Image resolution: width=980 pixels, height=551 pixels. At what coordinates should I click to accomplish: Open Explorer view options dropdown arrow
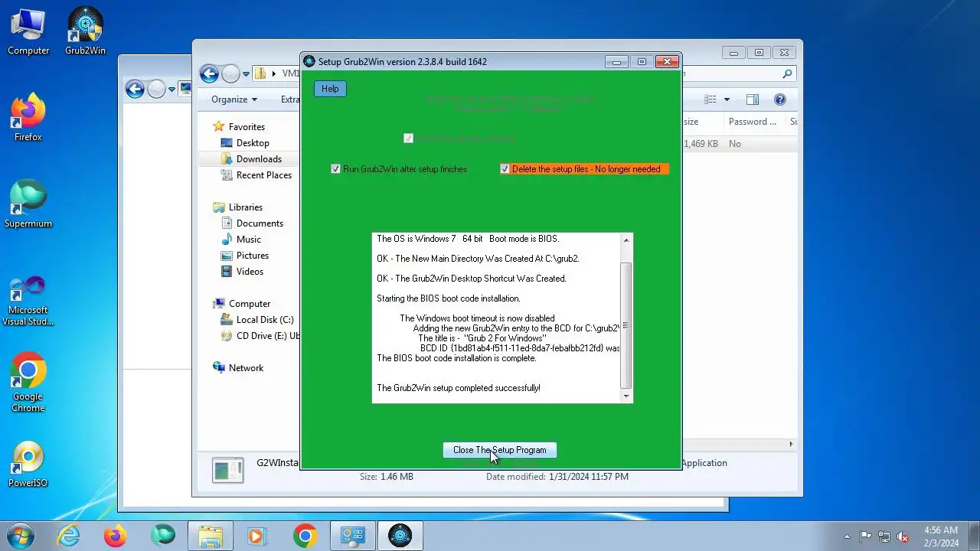727,99
